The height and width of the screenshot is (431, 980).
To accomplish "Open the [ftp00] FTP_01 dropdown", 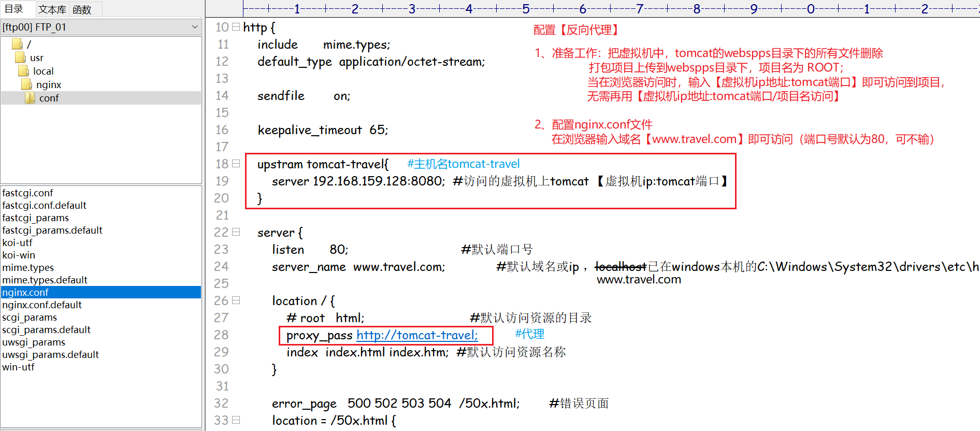I will 102,27.
